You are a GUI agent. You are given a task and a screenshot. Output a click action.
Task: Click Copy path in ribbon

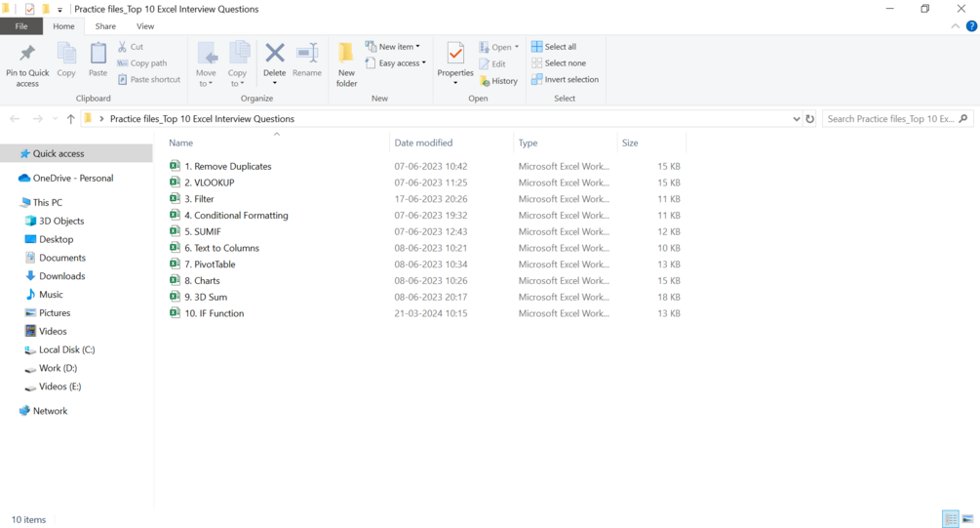coord(141,63)
